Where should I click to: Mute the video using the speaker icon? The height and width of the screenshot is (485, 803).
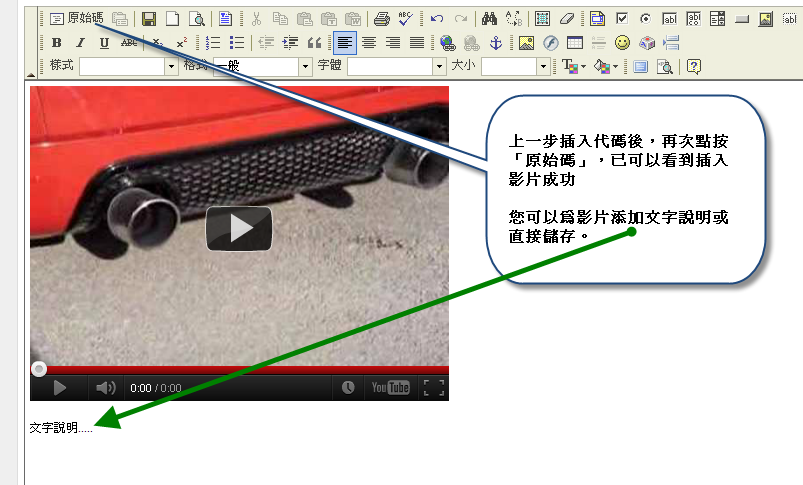pos(105,388)
